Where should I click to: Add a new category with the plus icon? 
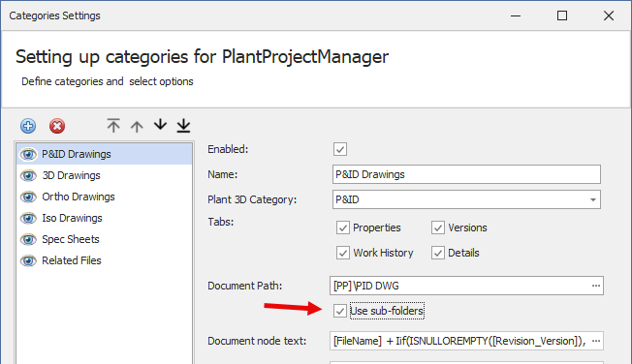pyautogui.click(x=28, y=126)
